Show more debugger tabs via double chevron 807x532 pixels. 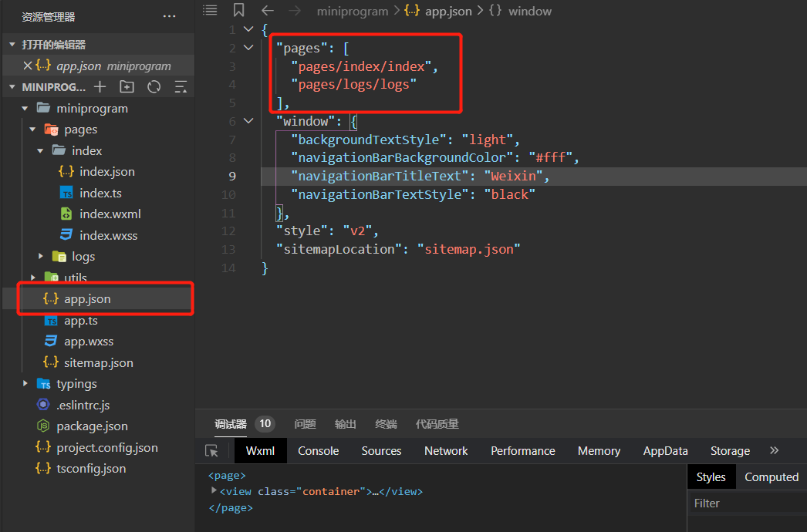[x=774, y=450]
